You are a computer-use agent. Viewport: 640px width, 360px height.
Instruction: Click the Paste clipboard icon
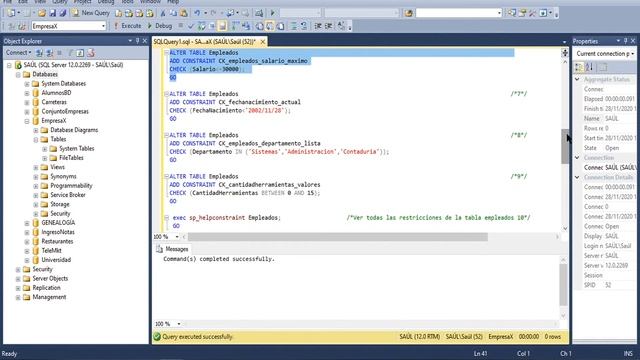click(184, 13)
